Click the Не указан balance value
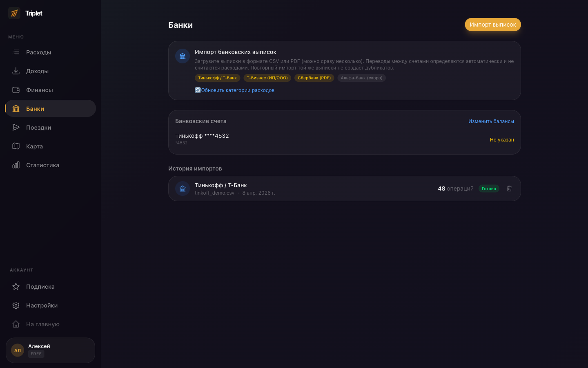 (x=502, y=139)
